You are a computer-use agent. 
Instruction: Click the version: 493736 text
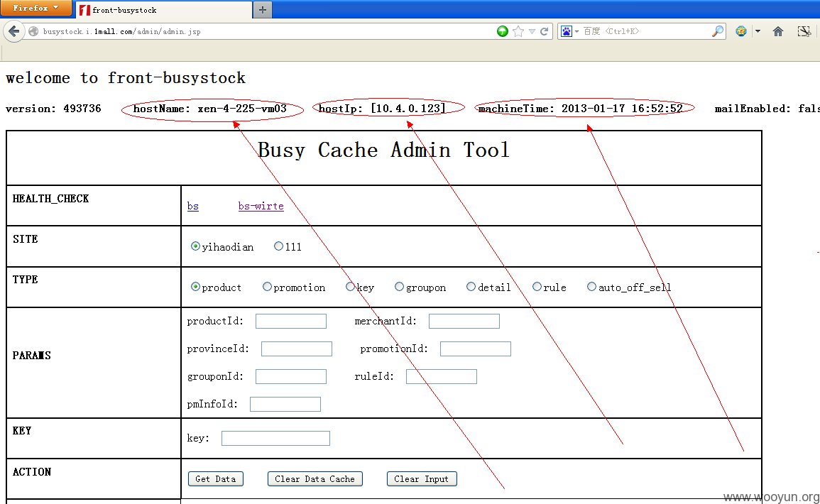coord(53,109)
